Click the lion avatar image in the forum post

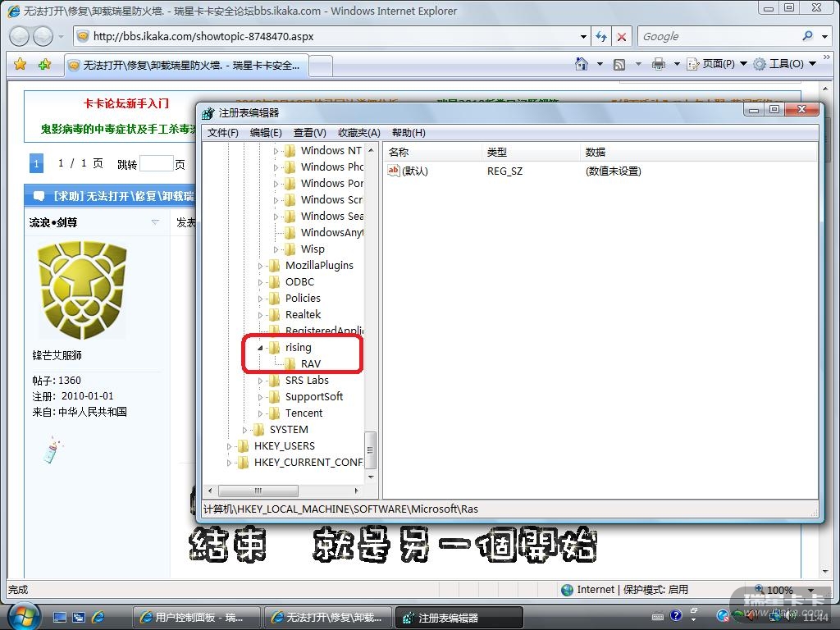coord(82,290)
